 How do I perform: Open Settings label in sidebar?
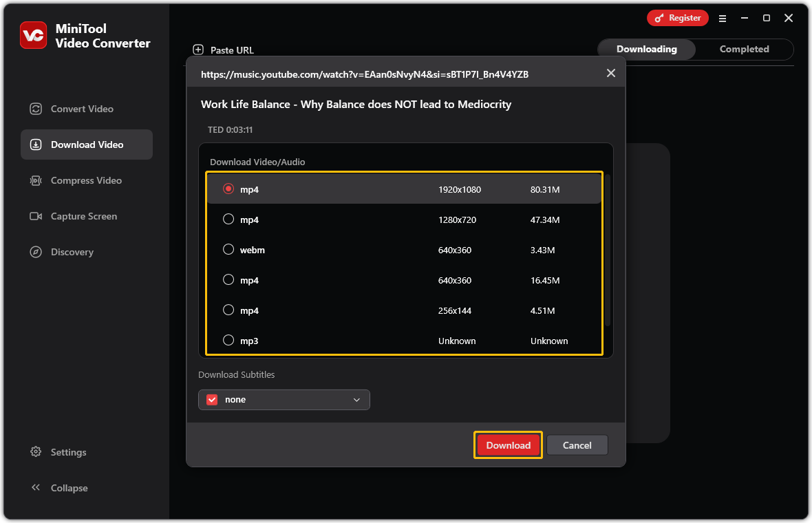click(68, 452)
